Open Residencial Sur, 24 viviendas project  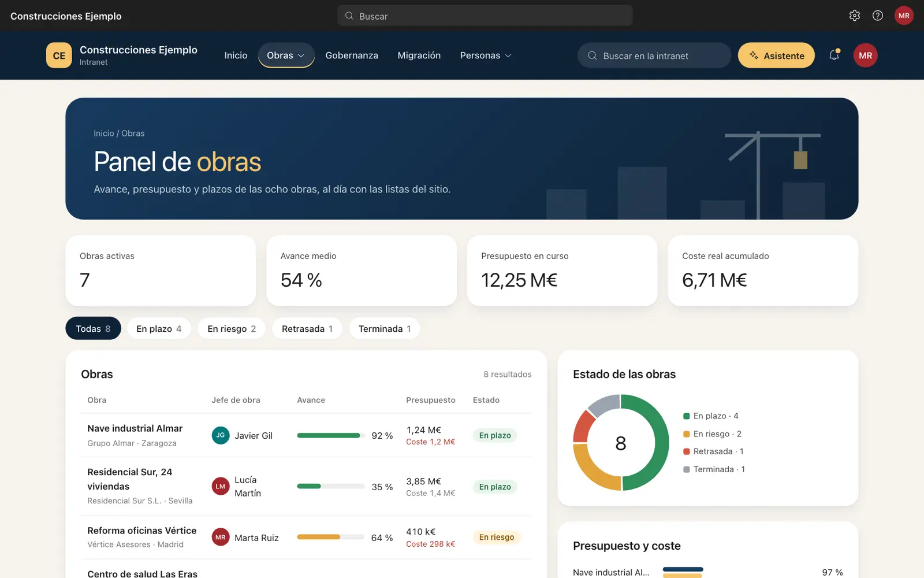pos(130,479)
